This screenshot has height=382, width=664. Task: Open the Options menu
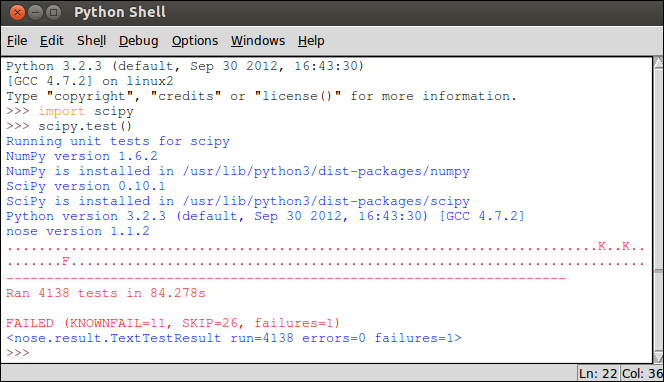(195, 41)
